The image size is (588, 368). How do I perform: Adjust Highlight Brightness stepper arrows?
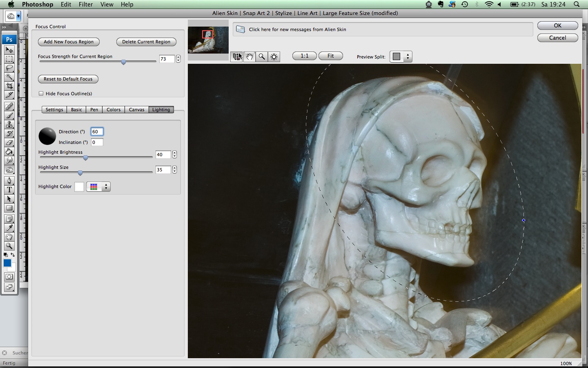pyautogui.click(x=174, y=155)
